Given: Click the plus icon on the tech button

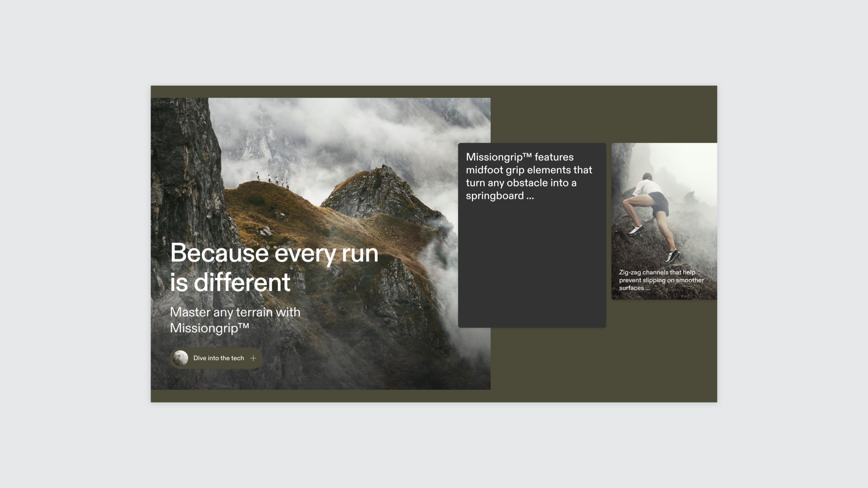Looking at the screenshot, I should tap(253, 358).
